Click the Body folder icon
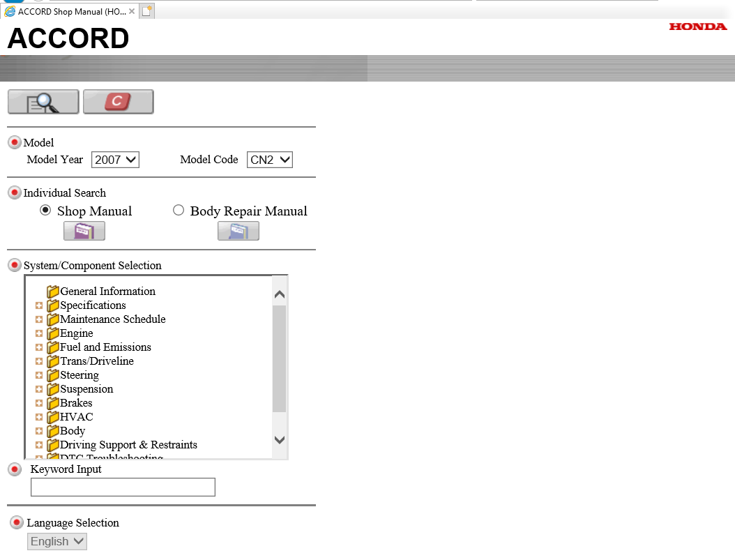735x560 pixels. pos(52,431)
